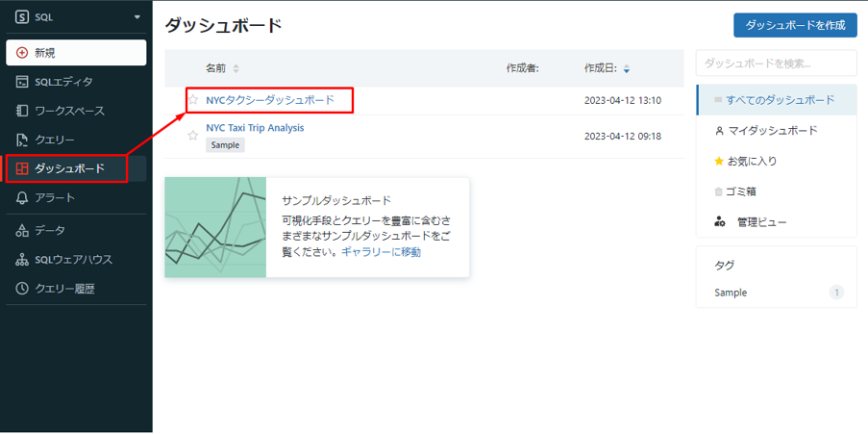Viewport: 868px width, 434px height.
Task: Click the ゴミ箱 trash can icon
Action: (x=719, y=191)
